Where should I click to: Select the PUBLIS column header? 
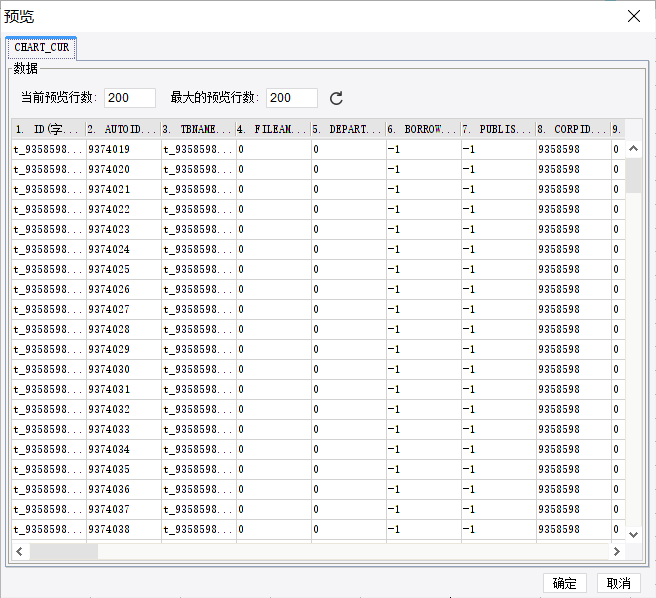click(498, 129)
